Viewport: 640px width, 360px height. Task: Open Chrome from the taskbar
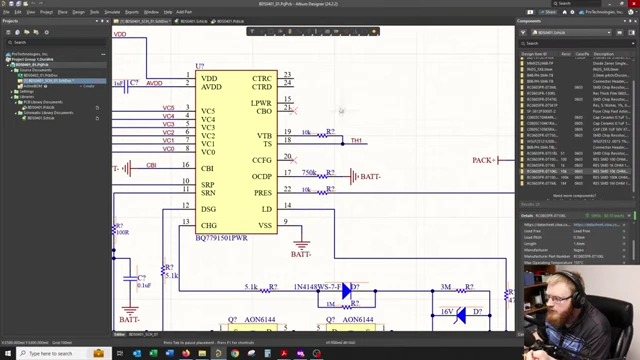[x=235, y=353]
